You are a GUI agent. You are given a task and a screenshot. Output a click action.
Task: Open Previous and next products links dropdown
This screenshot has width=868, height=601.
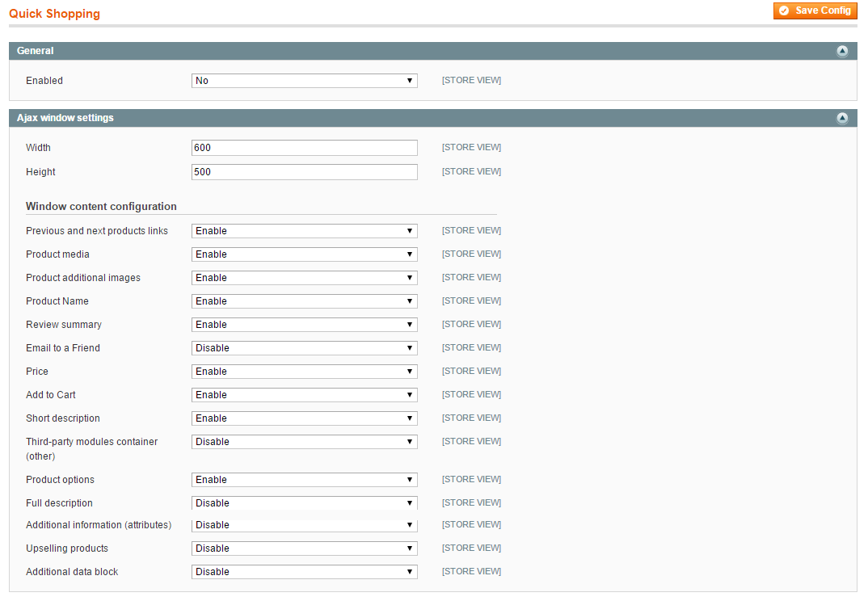click(x=305, y=231)
